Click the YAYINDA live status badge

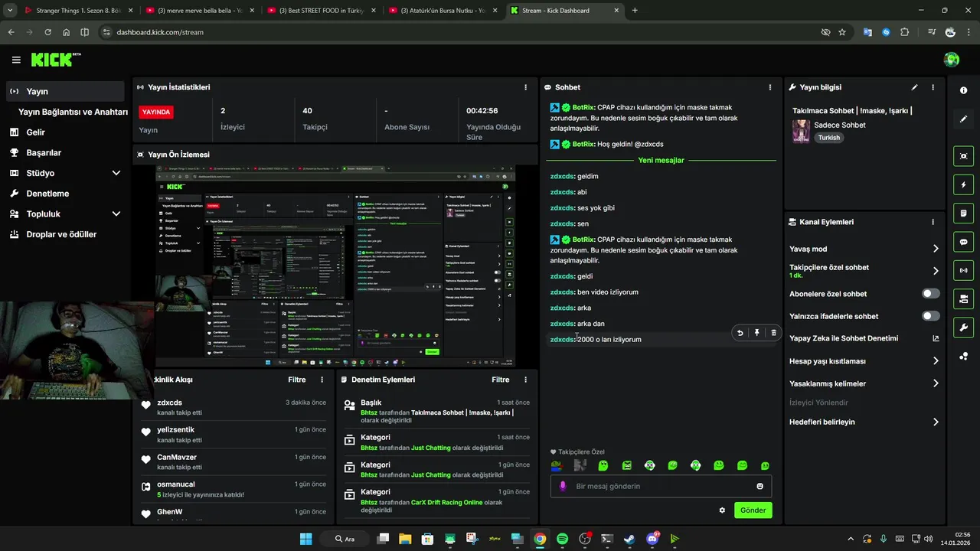(156, 112)
